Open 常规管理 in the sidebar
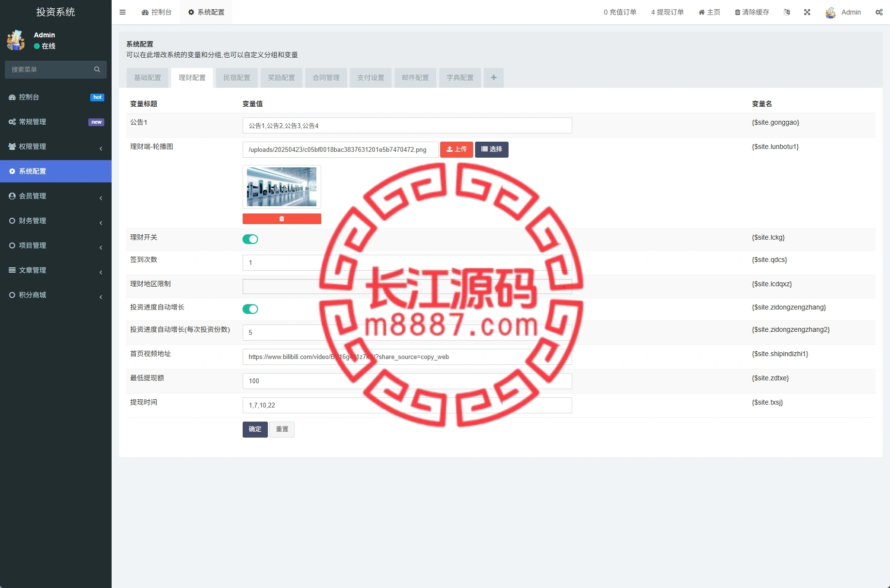 coord(56,122)
